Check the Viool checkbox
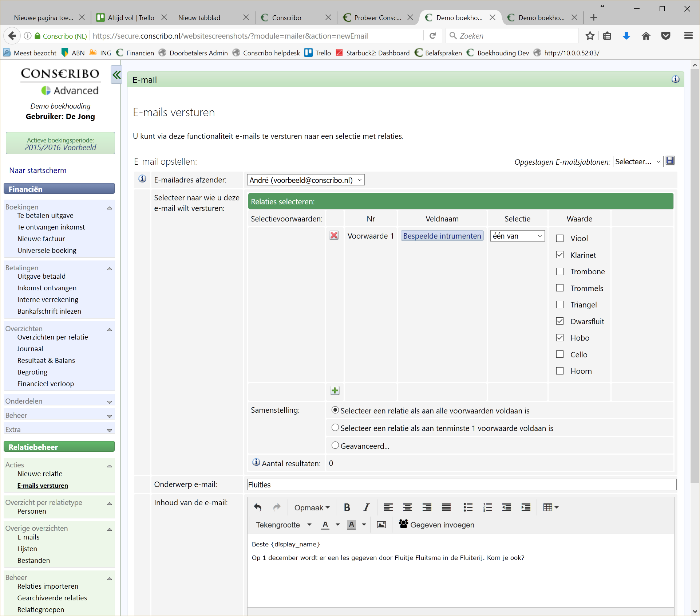The height and width of the screenshot is (616, 700). pyautogui.click(x=560, y=238)
